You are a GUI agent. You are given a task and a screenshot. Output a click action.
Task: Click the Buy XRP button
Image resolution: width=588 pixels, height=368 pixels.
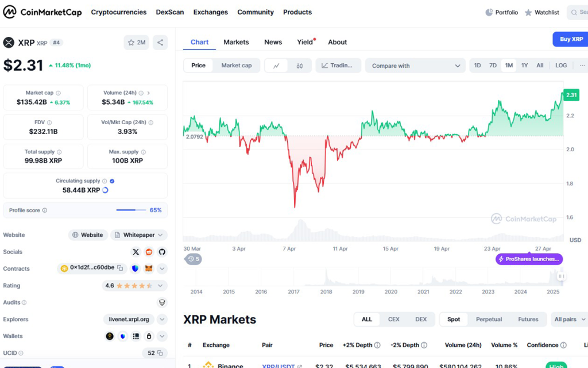571,39
